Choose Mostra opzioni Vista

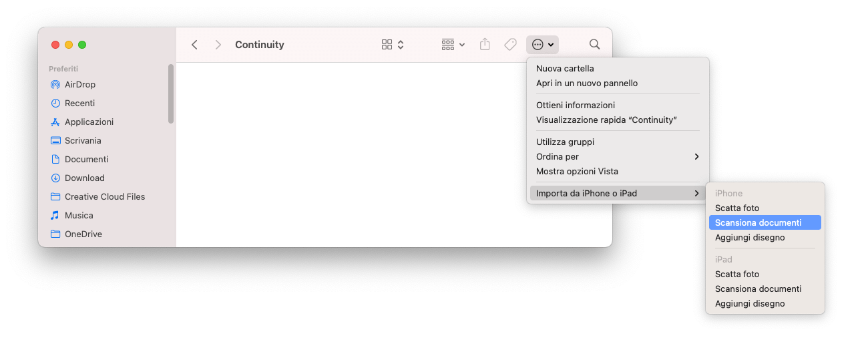tap(618, 172)
